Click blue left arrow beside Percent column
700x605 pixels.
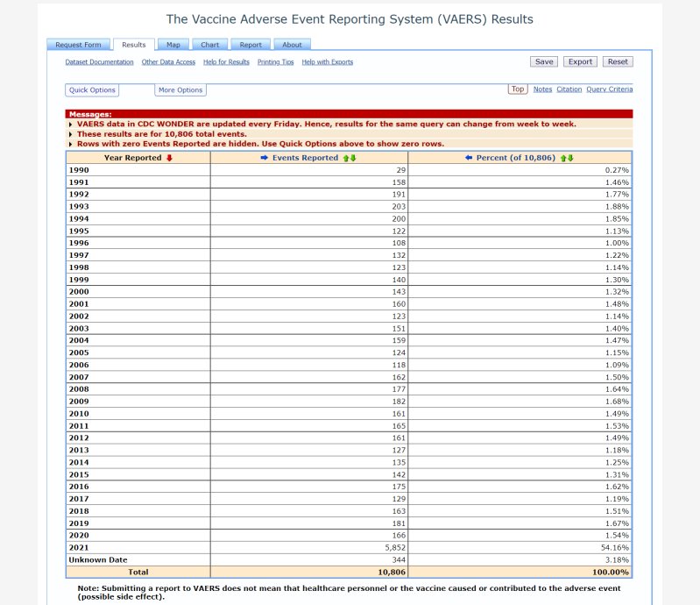point(469,158)
